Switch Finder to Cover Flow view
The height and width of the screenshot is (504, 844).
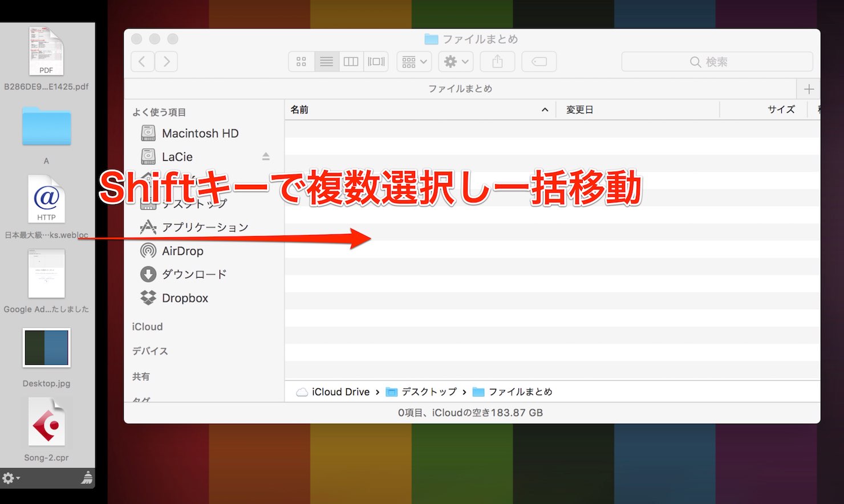tap(376, 62)
